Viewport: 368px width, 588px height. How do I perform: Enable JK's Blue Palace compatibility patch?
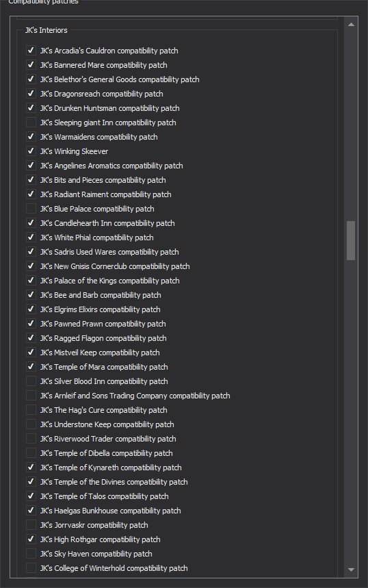31,209
